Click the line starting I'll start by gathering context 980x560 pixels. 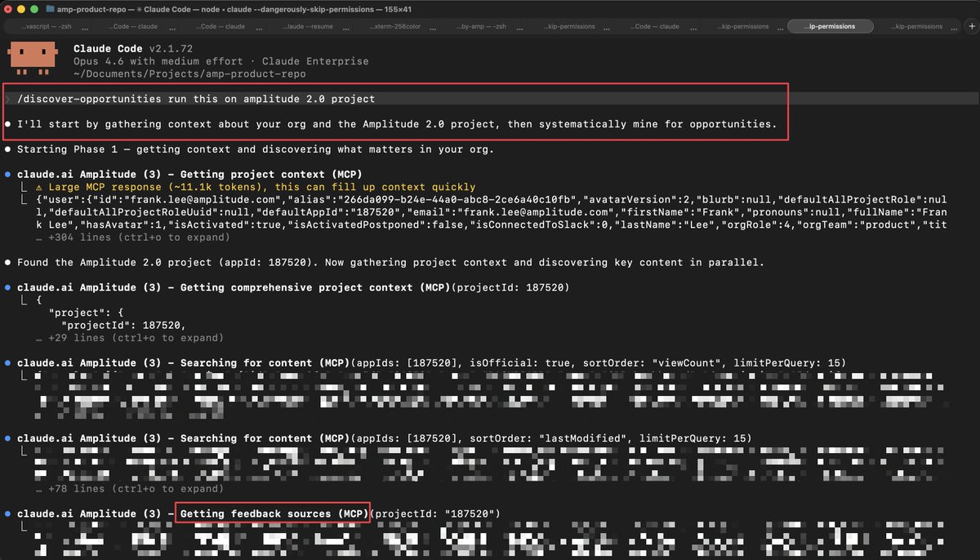click(x=397, y=124)
